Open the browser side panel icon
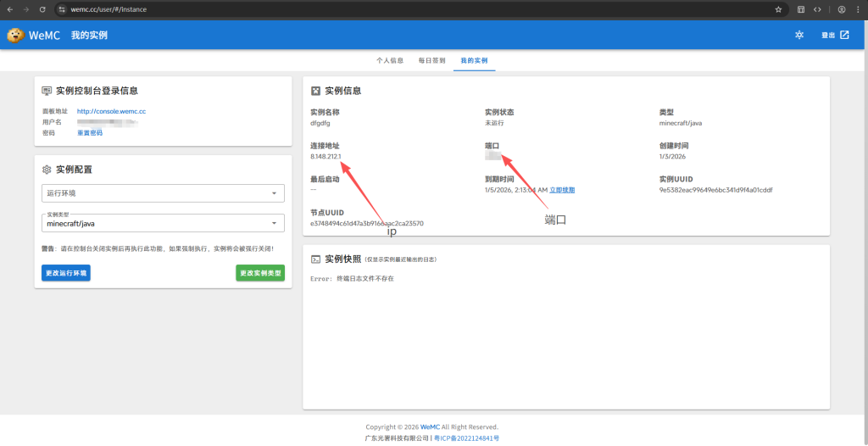 801,9
